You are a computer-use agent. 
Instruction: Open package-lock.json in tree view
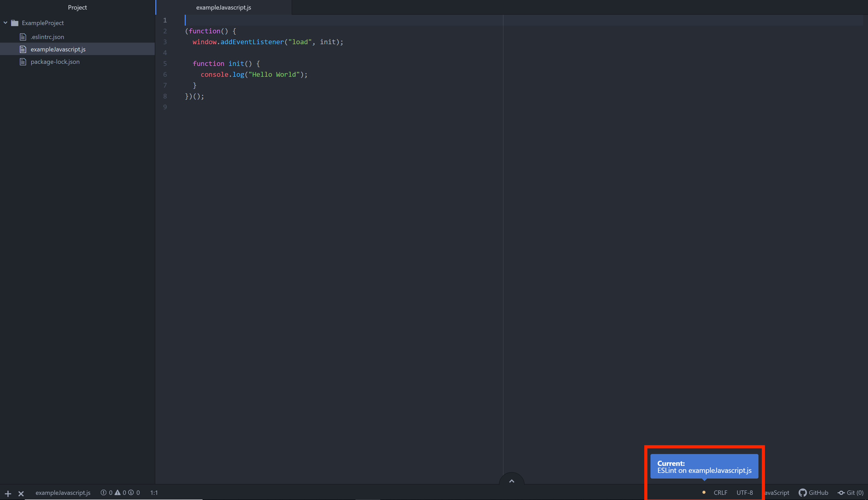pos(55,62)
